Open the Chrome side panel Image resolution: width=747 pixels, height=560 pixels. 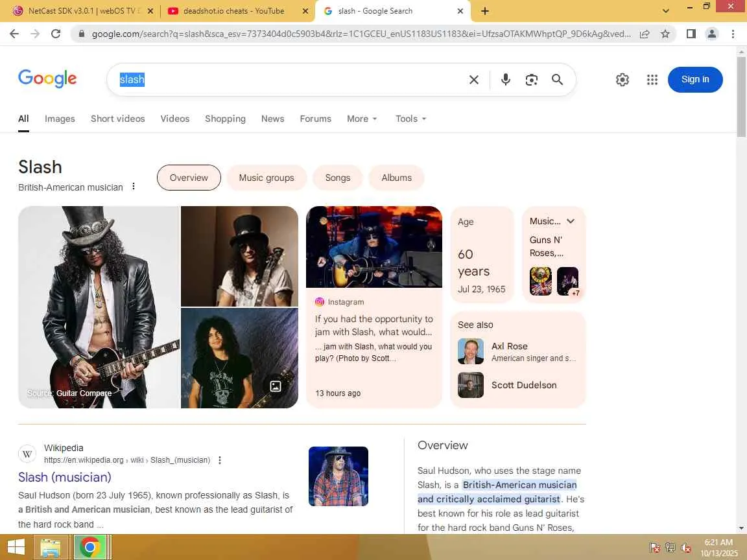point(691,34)
